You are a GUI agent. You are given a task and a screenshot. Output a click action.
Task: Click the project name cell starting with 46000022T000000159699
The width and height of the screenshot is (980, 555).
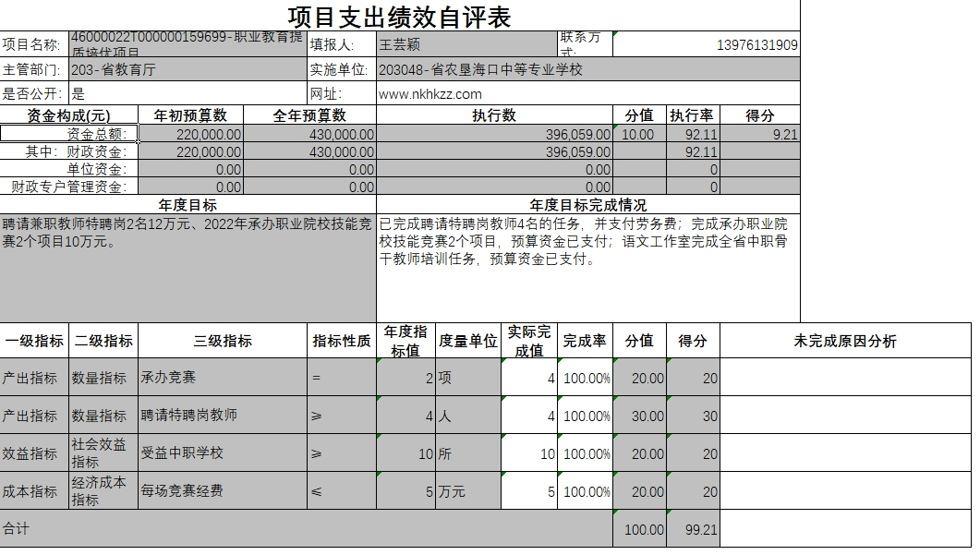[188, 44]
